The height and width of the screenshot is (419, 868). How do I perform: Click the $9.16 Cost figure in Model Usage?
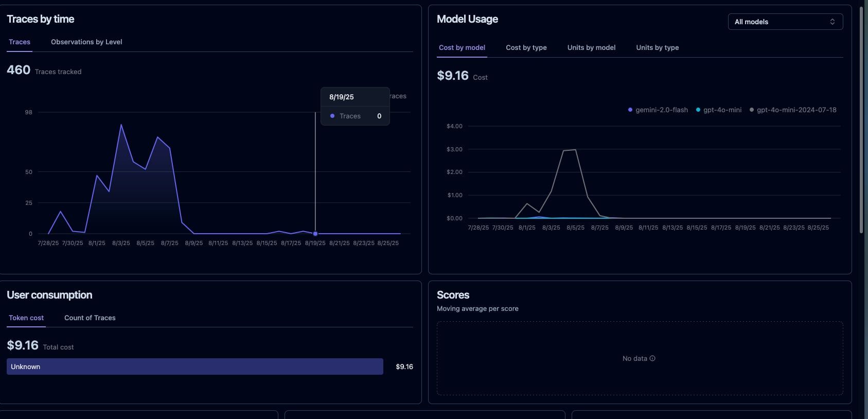(453, 76)
